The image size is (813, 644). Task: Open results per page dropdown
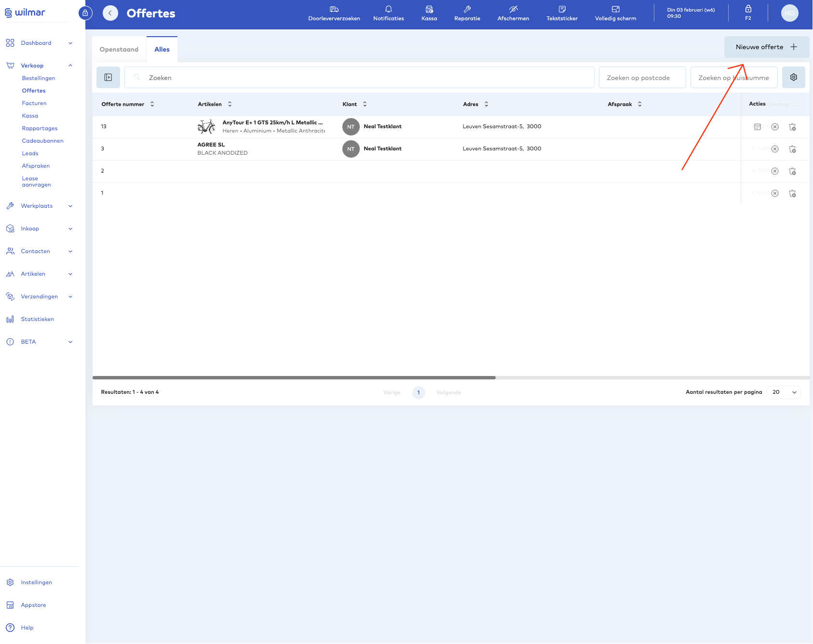click(784, 392)
